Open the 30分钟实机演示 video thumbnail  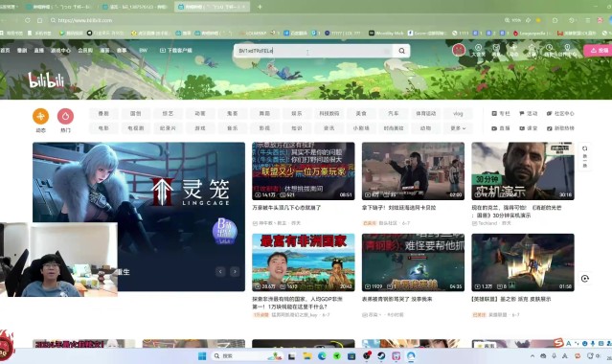point(523,171)
